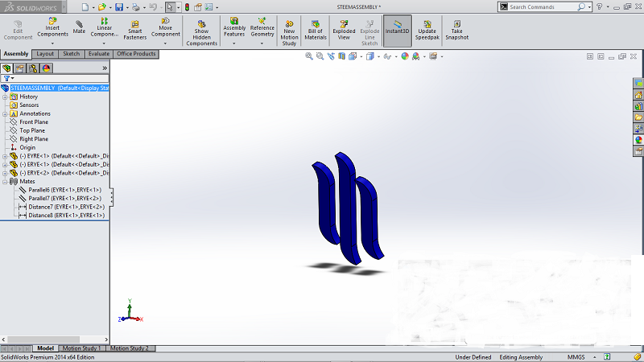Switch to the Sketch tab
Screen dimensions: 644x362
[x=71, y=54]
